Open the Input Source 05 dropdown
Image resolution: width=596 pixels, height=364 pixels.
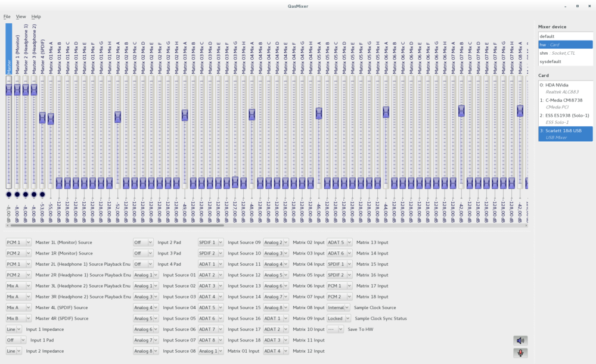[x=146, y=318]
